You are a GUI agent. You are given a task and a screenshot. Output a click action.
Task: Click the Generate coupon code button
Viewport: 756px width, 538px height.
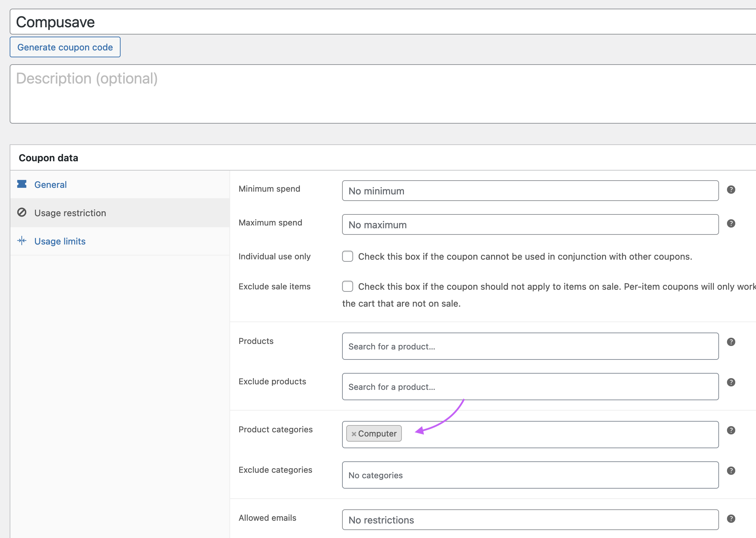coord(65,47)
